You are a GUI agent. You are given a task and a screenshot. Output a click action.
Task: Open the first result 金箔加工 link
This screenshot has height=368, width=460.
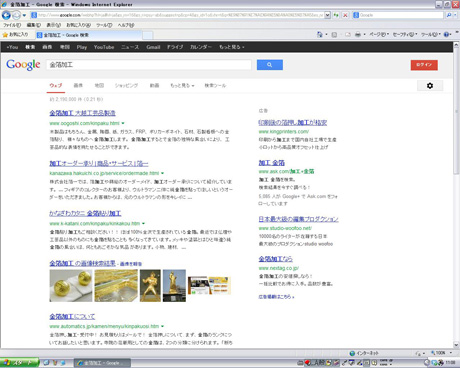click(82, 113)
